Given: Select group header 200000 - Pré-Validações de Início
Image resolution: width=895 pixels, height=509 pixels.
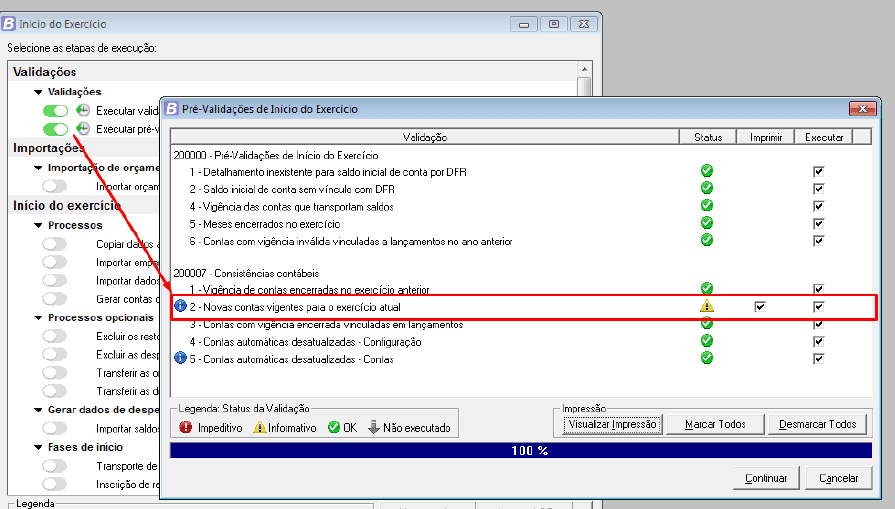Looking at the screenshot, I should (x=276, y=155).
